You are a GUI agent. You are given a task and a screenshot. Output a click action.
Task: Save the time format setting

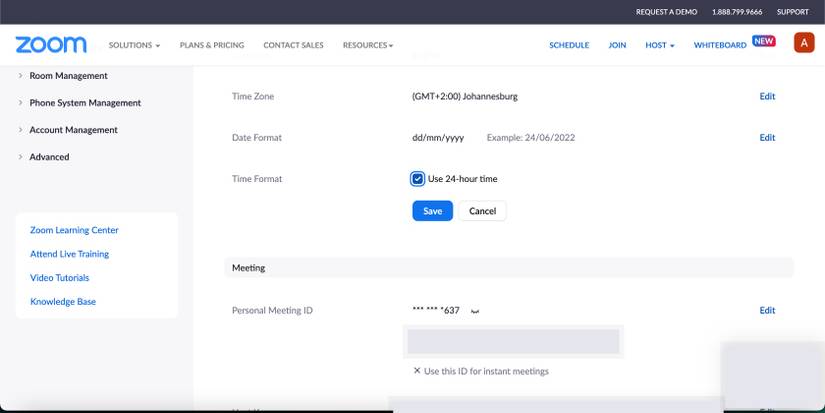(432, 211)
